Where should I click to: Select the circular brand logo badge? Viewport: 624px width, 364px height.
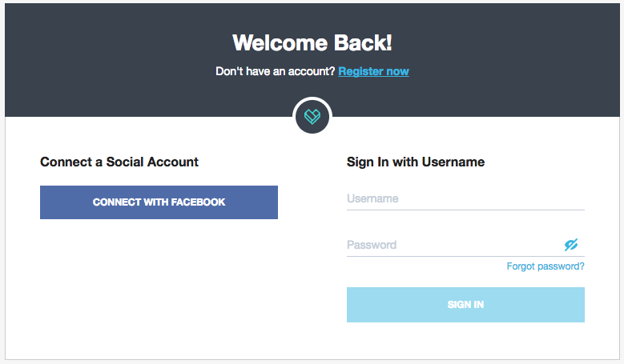[x=312, y=117]
